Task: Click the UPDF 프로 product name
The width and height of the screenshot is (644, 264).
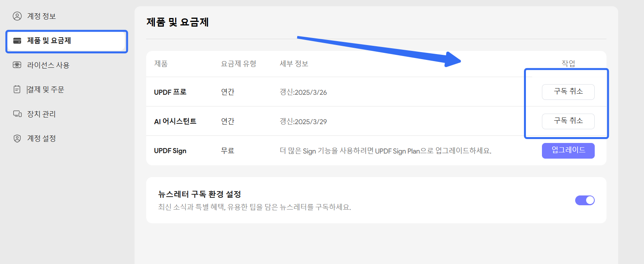Action: pos(170,92)
